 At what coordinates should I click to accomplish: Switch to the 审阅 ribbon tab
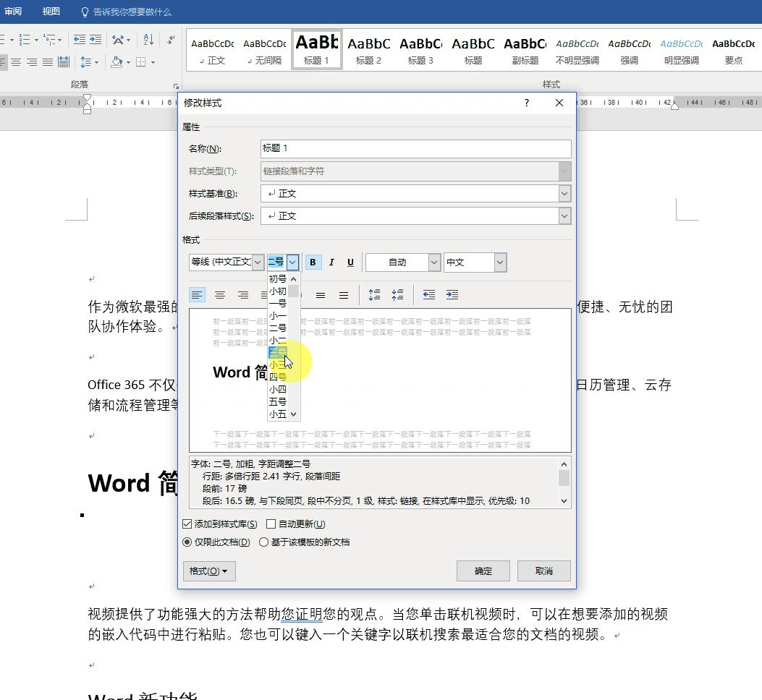tap(12, 11)
